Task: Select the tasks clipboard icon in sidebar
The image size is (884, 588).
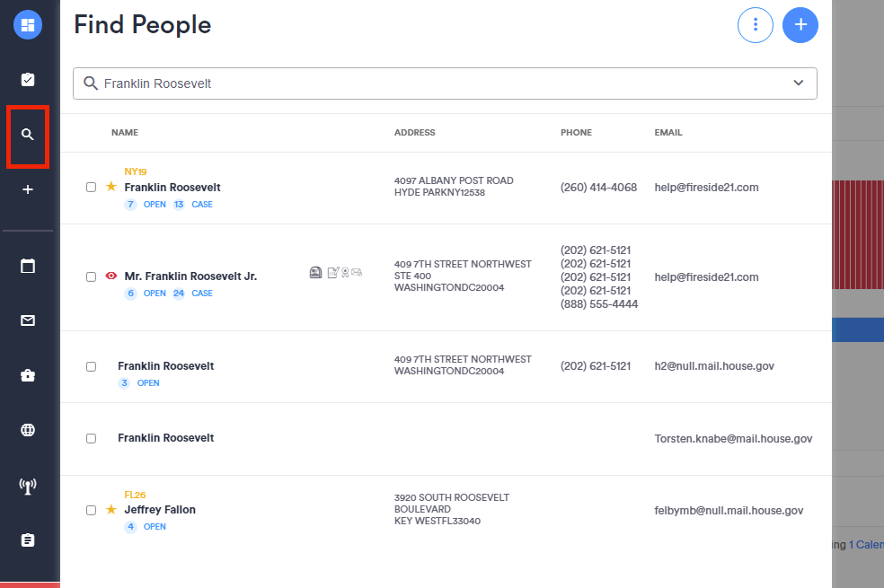Action: coord(28,79)
